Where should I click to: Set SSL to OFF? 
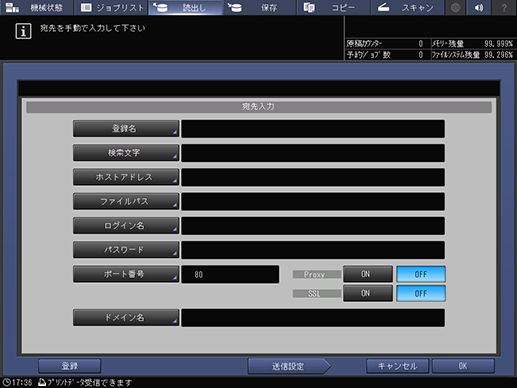[x=421, y=293]
